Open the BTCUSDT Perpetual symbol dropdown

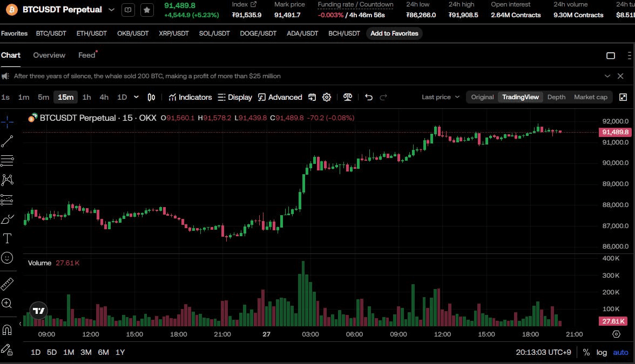(112, 9)
